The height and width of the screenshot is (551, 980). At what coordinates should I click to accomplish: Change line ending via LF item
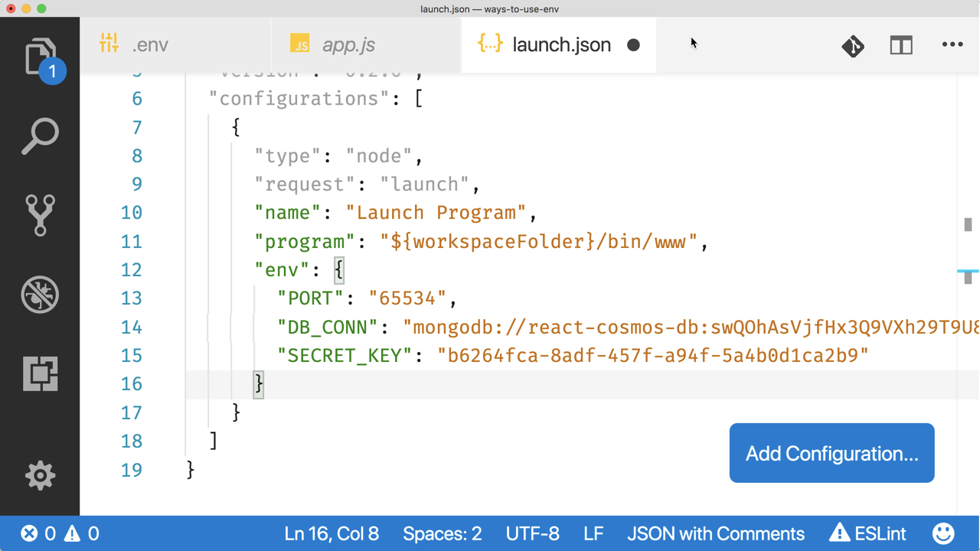(593, 533)
